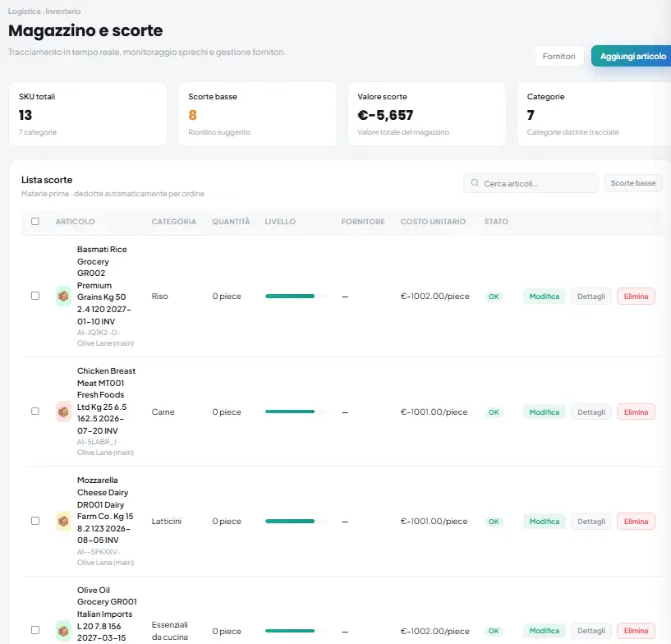Image resolution: width=671 pixels, height=644 pixels.
Task: Click the AI-5LABR_J item code
Action: (x=97, y=442)
